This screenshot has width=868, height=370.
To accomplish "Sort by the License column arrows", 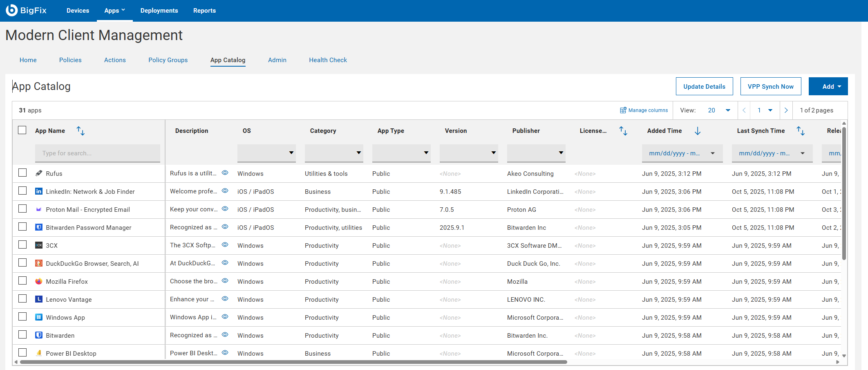I will (x=623, y=131).
